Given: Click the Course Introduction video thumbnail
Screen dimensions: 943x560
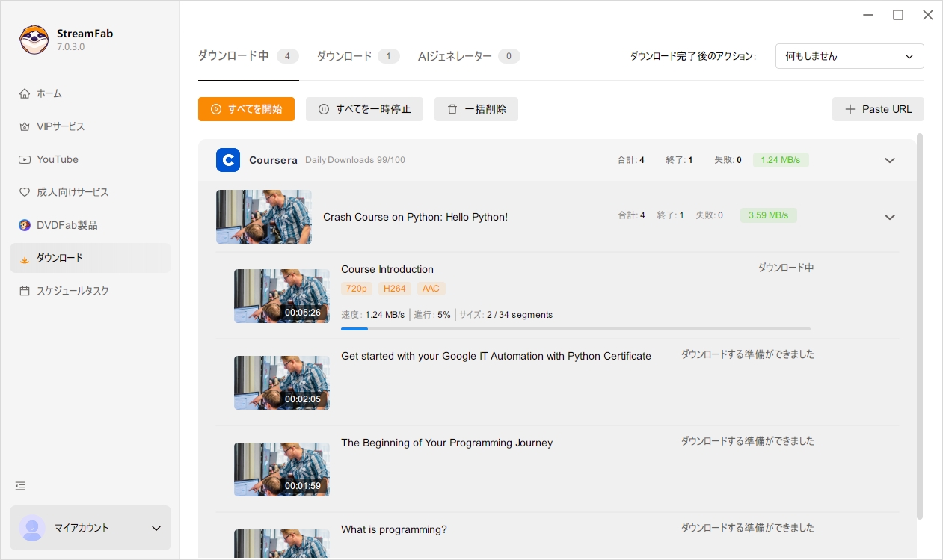Looking at the screenshot, I should 282,296.
